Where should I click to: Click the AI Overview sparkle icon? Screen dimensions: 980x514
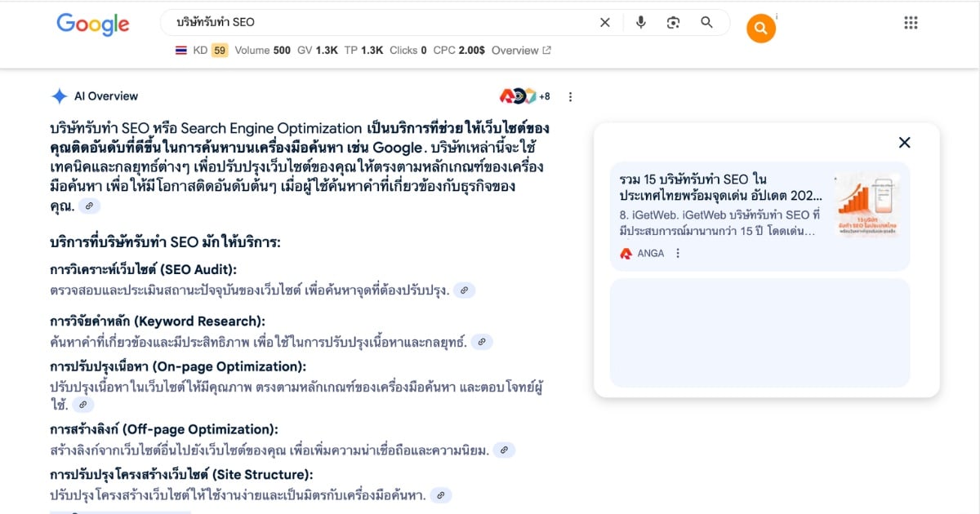click(60, 96)
